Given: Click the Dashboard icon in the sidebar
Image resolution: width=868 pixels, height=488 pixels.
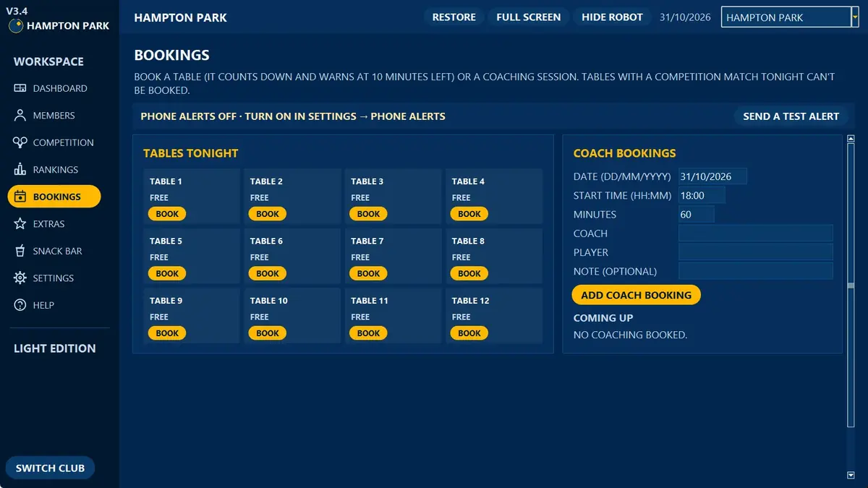Looking at the screenshot, I should click(20, 88).
